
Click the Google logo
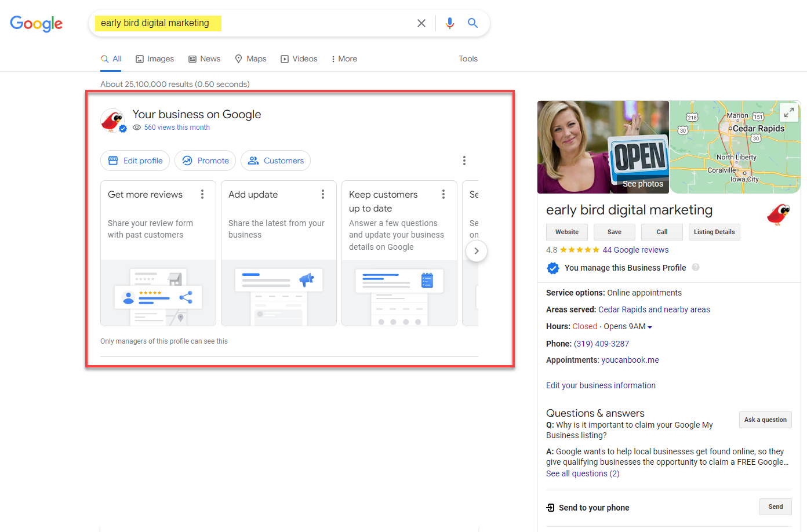[x=36, y=24]
